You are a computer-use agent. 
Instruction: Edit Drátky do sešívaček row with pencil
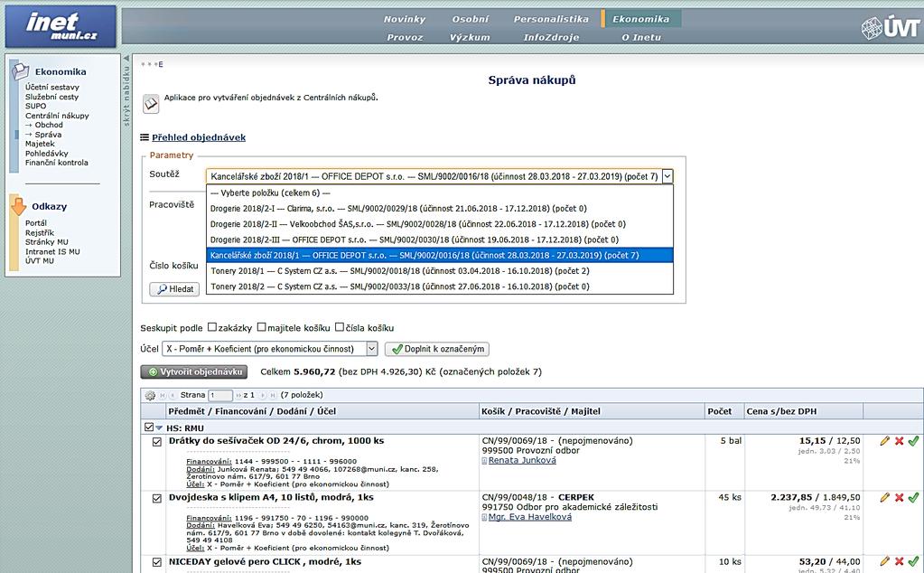(884, 441)
